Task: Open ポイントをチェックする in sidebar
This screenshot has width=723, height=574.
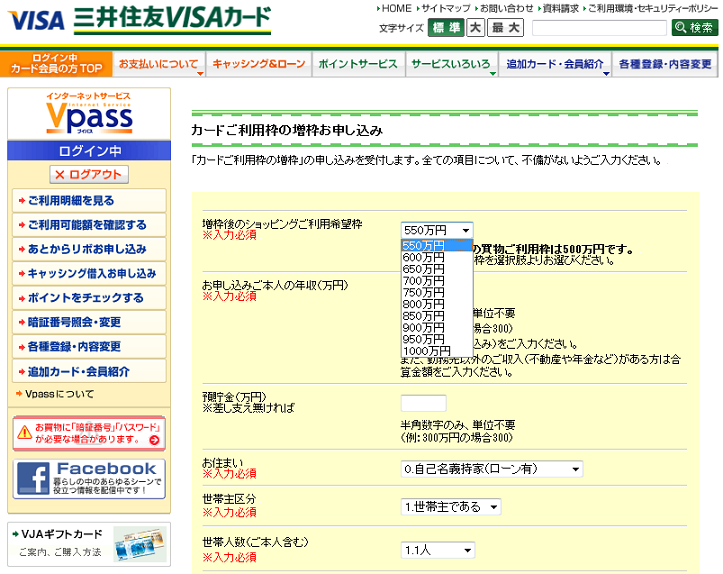Action: click(89, 298)
